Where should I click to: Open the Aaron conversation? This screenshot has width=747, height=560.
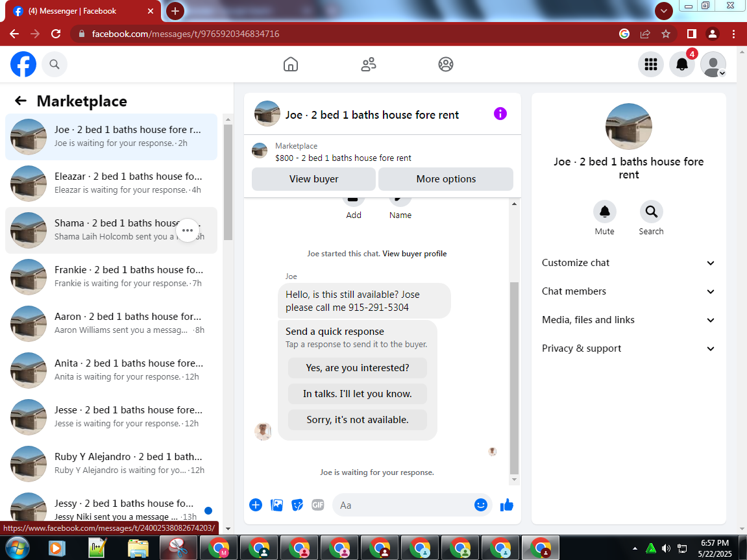coord(112,323)
